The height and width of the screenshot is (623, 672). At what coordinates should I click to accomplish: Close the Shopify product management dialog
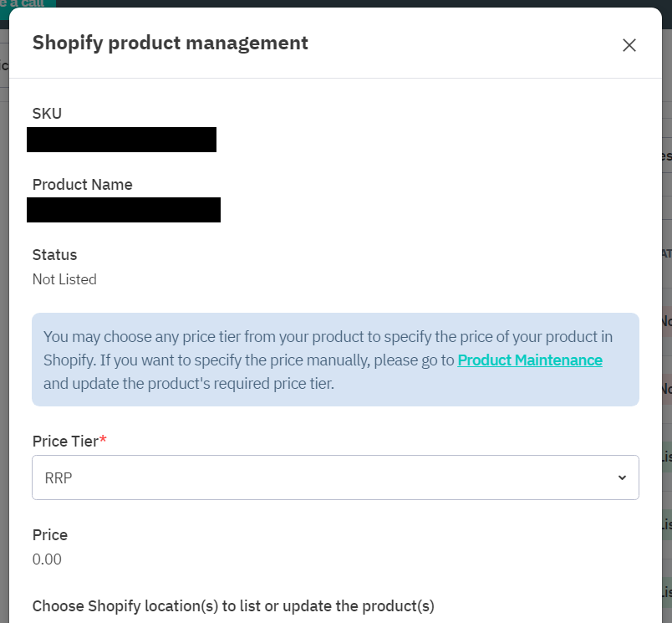pos(629,45)
